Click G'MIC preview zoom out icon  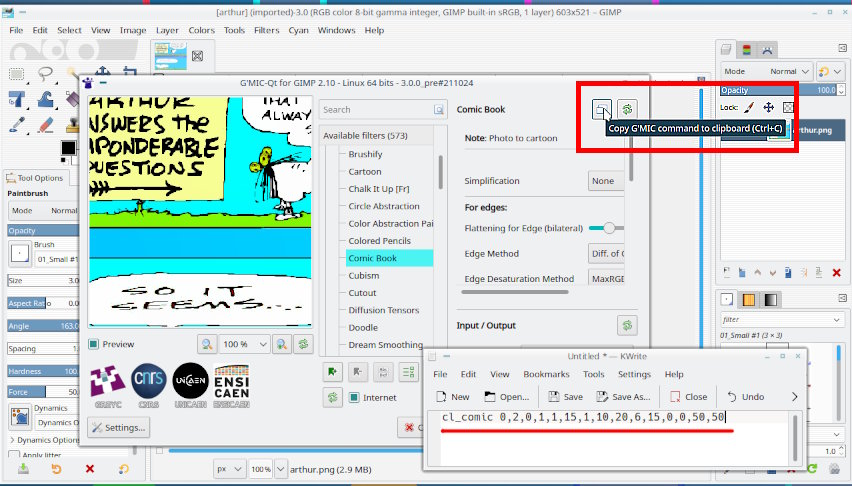click(x=206, y=344)
